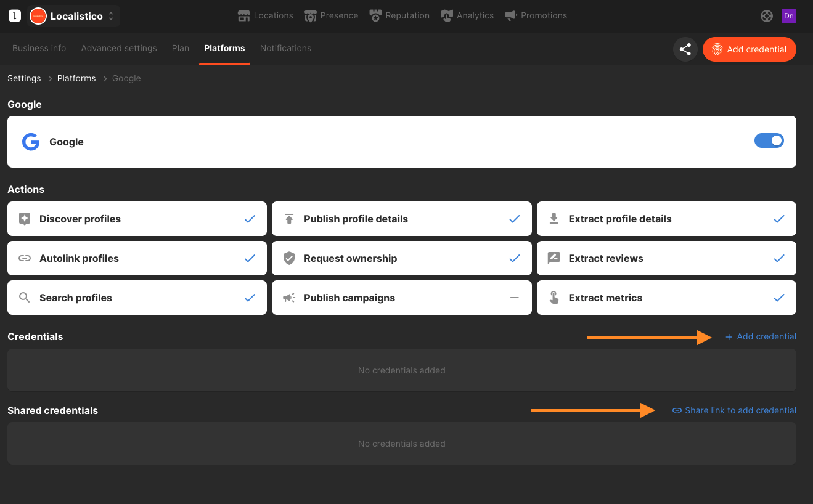The height and width of the screenshot is (504, 813).
Task: Click the help lifebuoy icon
Action: coord(767,16)
